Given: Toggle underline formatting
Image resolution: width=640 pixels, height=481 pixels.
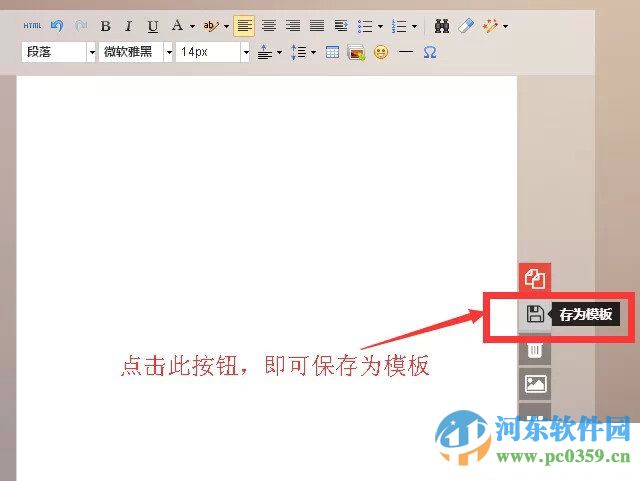Looking at the screenshot, I should [153, 27].
